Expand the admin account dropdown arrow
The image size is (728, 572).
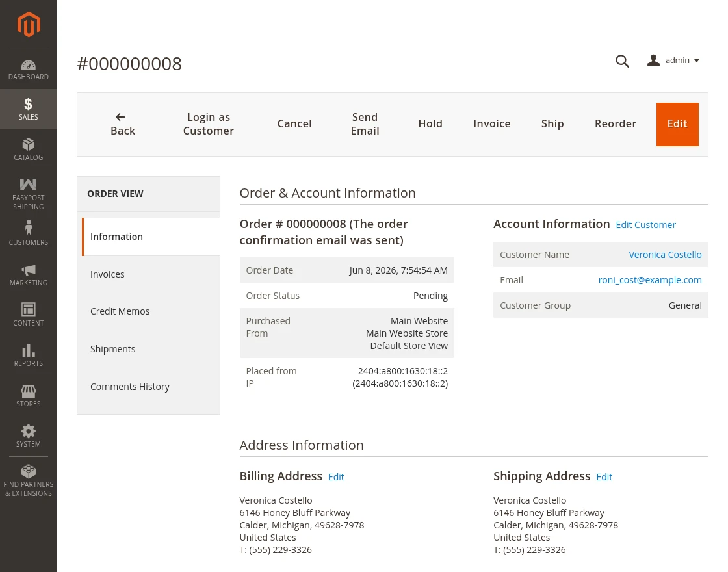[696, 61]
